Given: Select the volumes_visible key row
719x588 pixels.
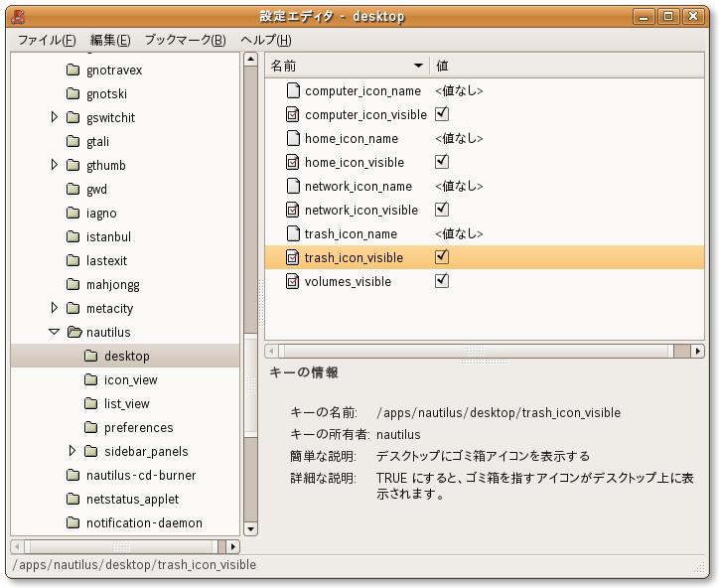Looking at the screenshot, I should coord(485,281).
